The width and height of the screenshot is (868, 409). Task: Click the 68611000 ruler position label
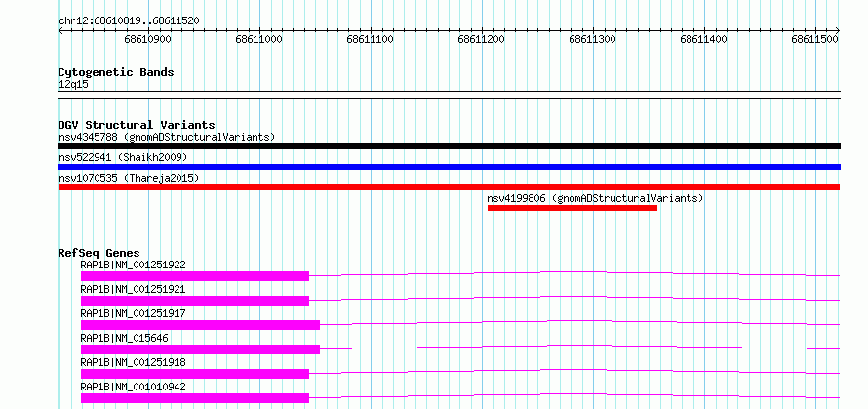(258, 39)
